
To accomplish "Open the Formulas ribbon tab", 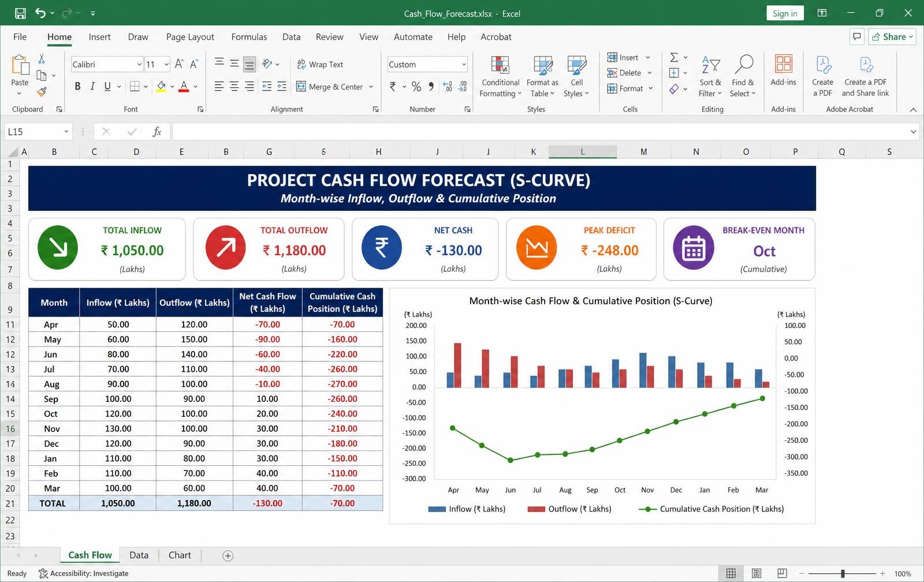I will pyautogui.click(x=249, y=37).
